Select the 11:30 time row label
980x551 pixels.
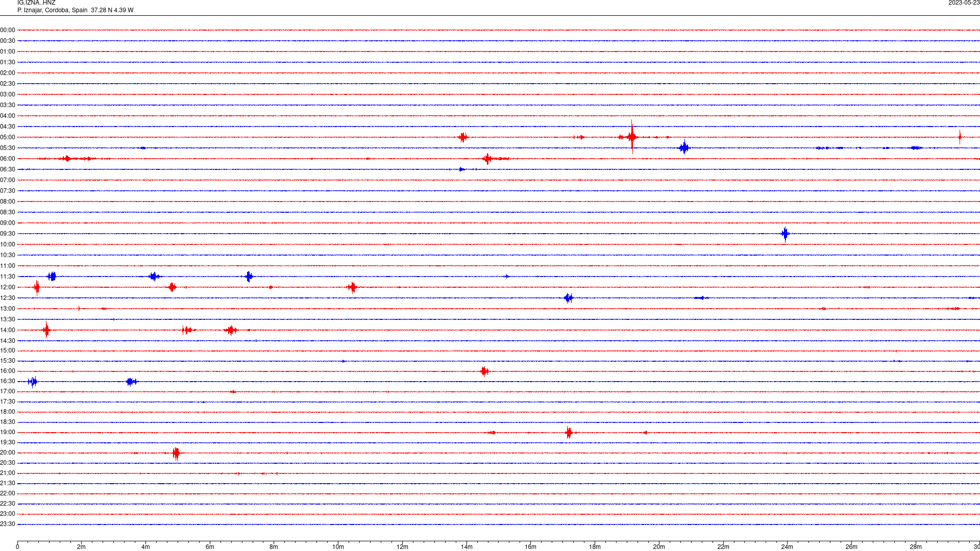(x=8, y=277)
